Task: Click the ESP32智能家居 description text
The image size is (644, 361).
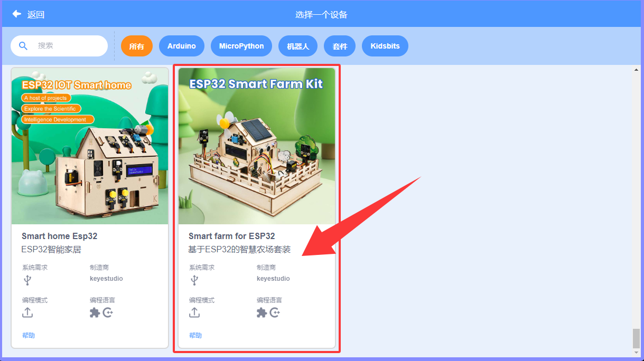Action: pos(51,249)
